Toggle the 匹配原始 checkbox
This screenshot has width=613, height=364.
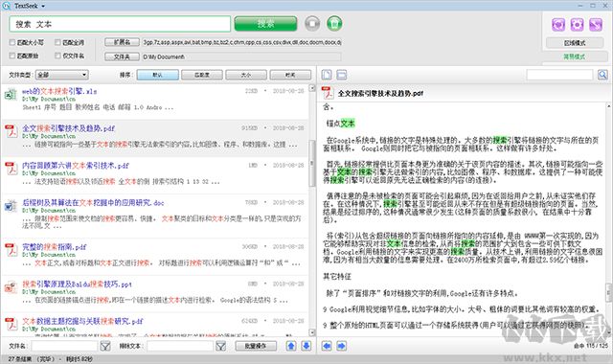pyautogui.click(x=12, y=56)
